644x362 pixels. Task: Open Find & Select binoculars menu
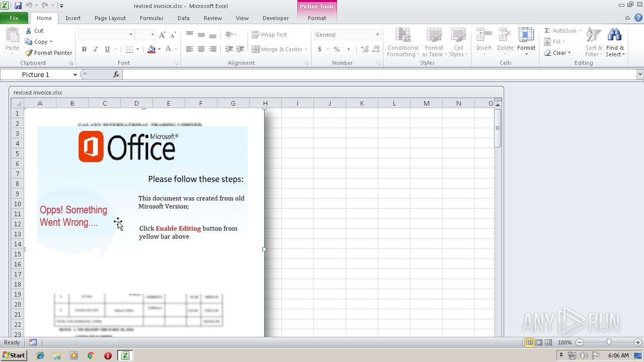(x=615, y=42)
